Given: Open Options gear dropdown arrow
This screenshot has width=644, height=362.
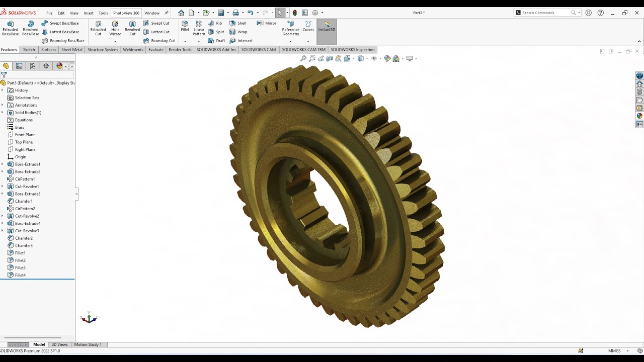Looking at the screenshot, I should 322,13.
